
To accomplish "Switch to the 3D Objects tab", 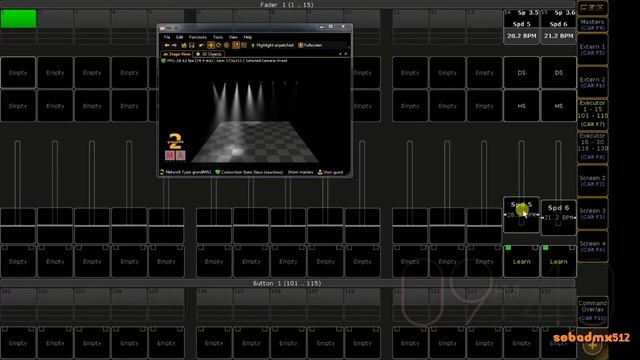I will pos(209,54).
